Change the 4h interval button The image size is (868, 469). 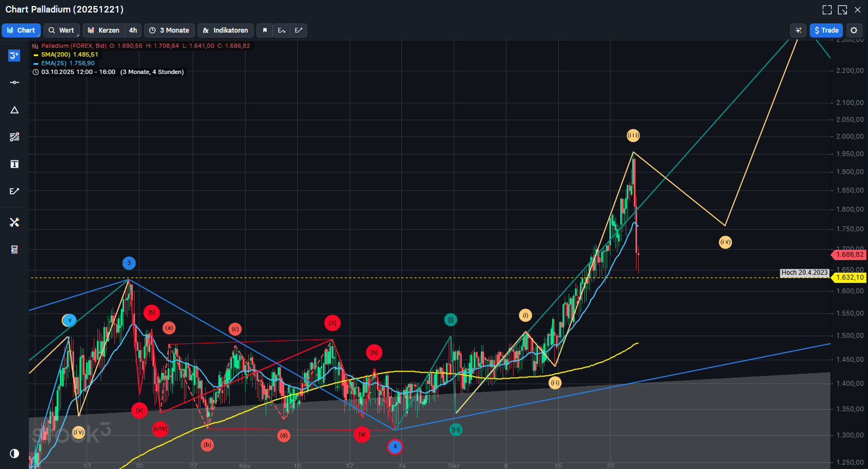[133, 30]
